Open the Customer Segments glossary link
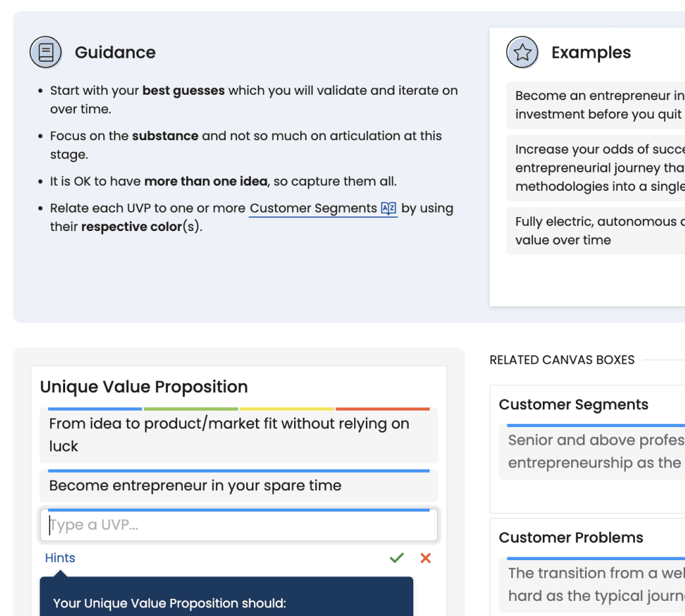 (313, 209)
